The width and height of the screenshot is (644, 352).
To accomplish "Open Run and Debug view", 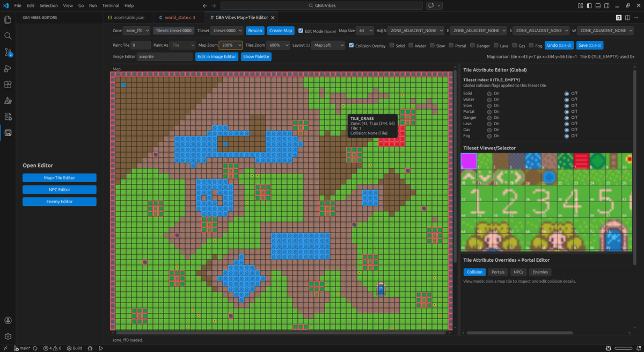I will [8, 68].
